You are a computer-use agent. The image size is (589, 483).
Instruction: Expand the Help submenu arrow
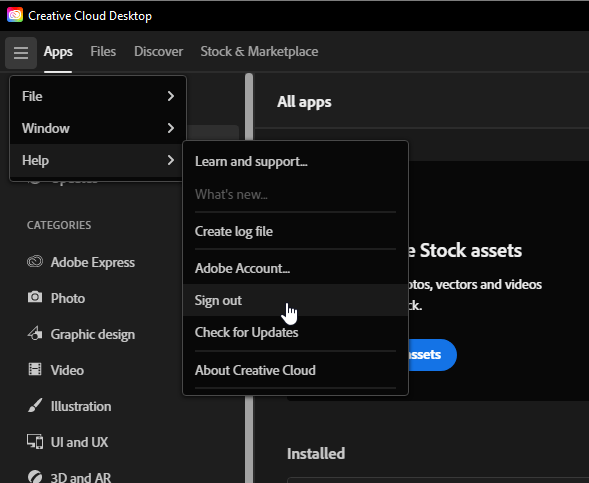171,160
